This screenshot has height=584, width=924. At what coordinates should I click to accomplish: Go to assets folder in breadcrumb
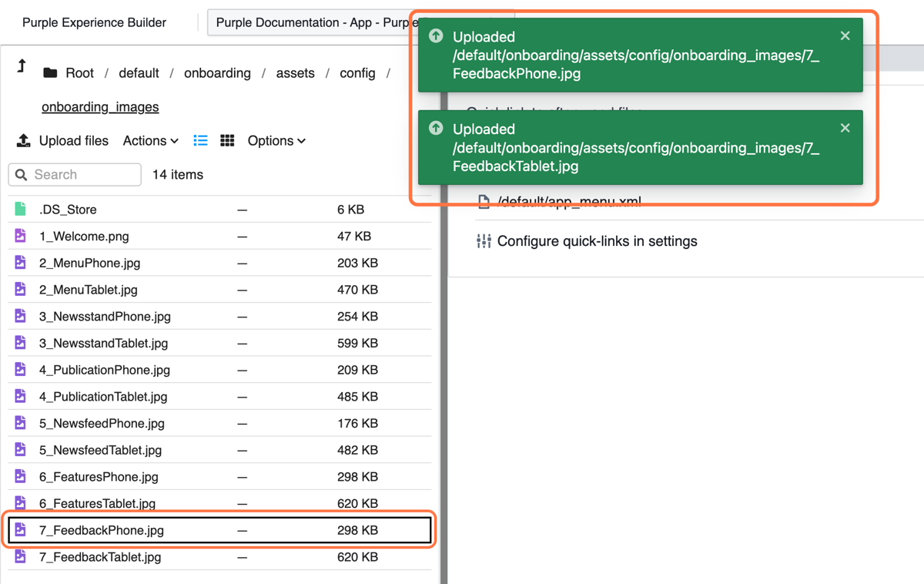tap(295, 72)
